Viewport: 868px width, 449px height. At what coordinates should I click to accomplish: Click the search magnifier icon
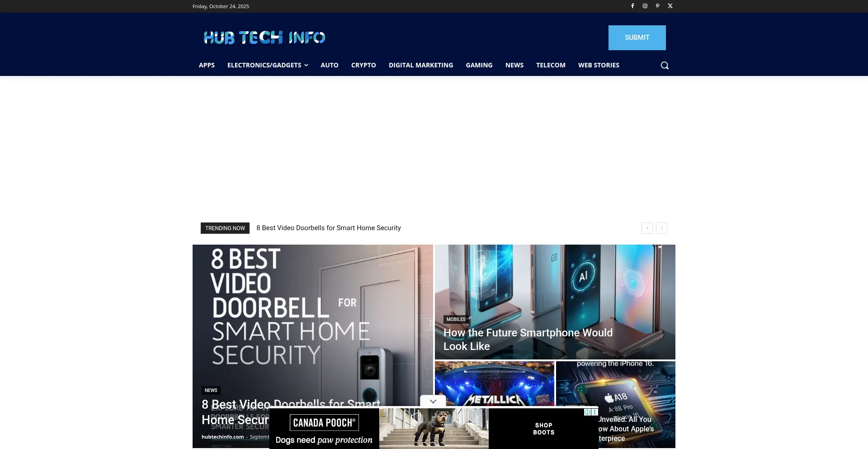tap(664, 66)
